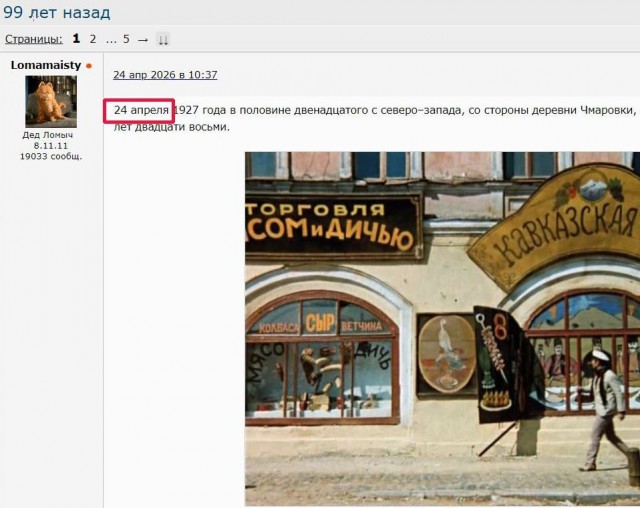Image resolution: width=640 pixels, height=508 pixels.
Task: Open post permalink "24 апр 2026 в 10:37"
Action: pos(165,75)
